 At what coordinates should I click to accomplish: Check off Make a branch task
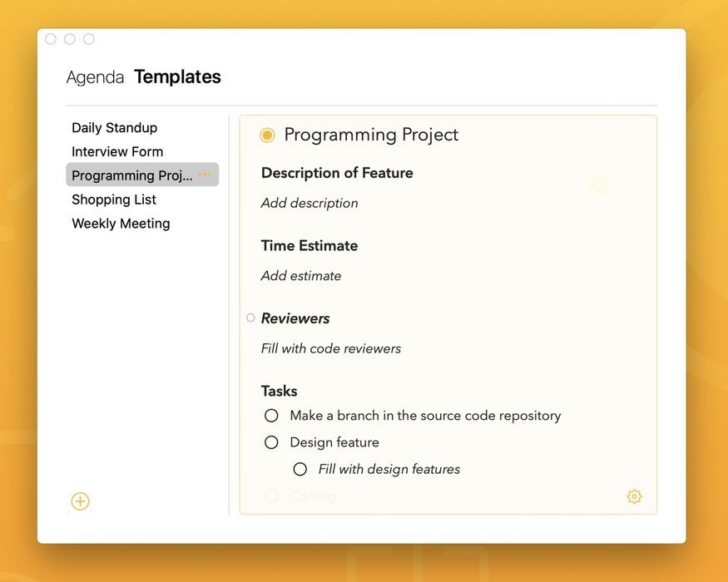pos(271,416)
